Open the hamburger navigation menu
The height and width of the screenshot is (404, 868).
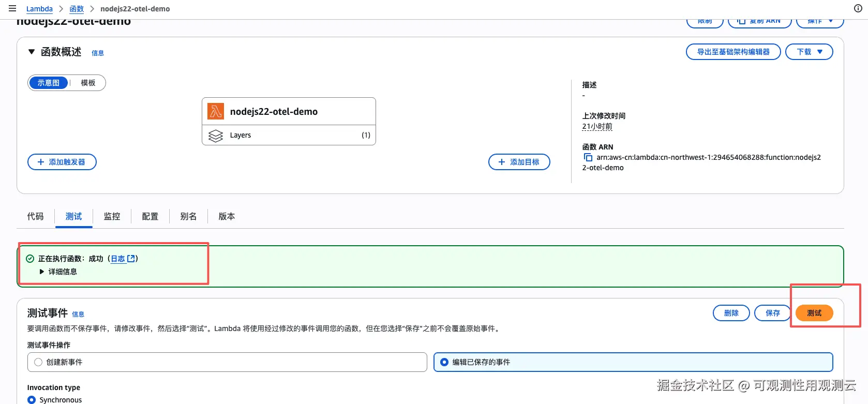tap(12, 8)
